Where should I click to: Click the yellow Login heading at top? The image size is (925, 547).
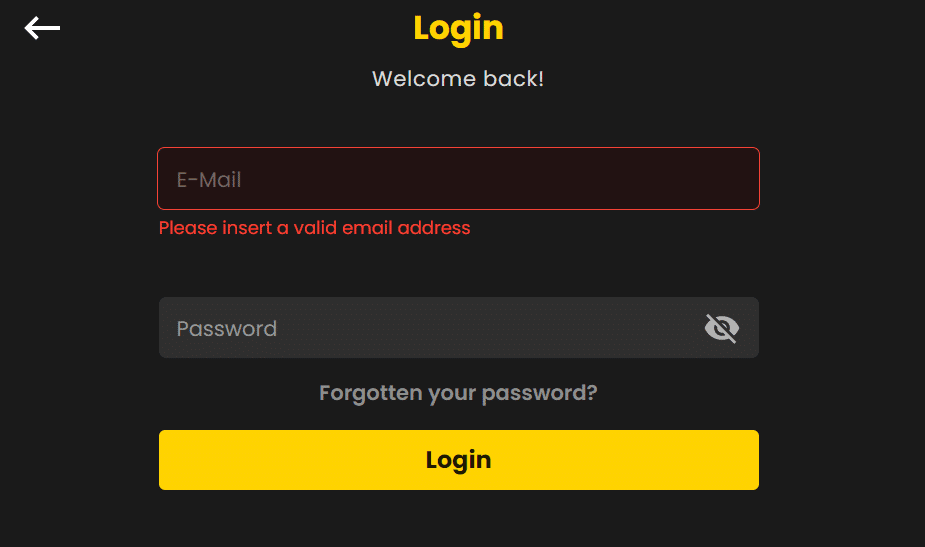[x=458, y=28]
